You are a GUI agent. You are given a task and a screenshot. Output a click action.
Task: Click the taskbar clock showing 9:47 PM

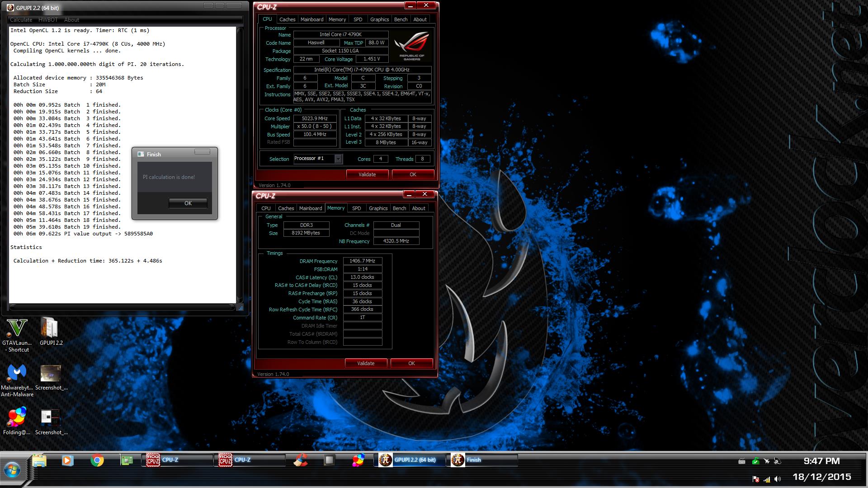[x=821, y=461]
